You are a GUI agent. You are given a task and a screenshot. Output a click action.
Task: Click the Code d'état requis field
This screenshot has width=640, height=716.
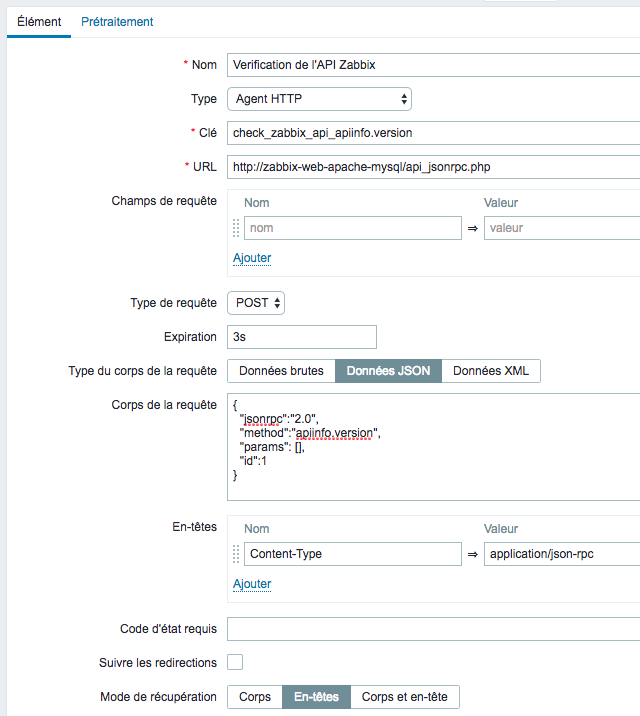pos(434,629)
